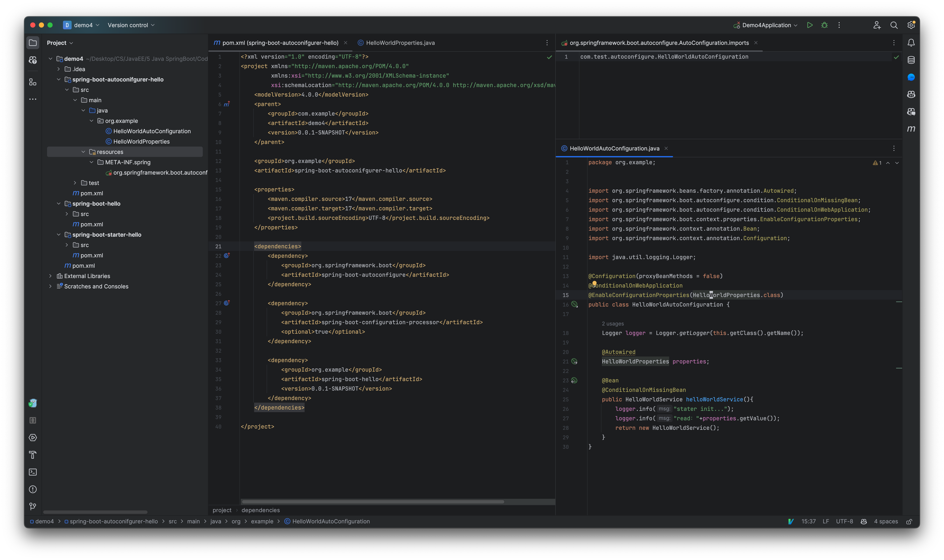Open the Maven tool window
The width and height of the screenshot is (944, 560).
click(x=911, y=129)
